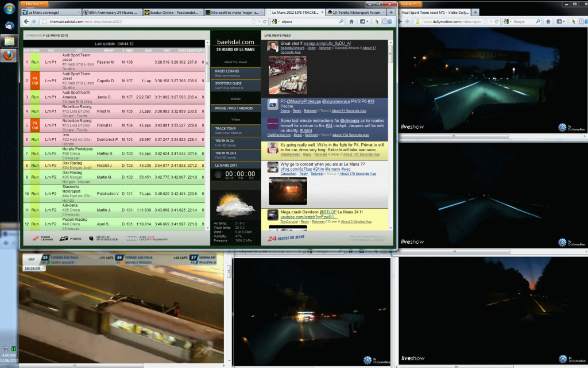Open the Audi pit thumbnail in the news feed

coord(288,75)
